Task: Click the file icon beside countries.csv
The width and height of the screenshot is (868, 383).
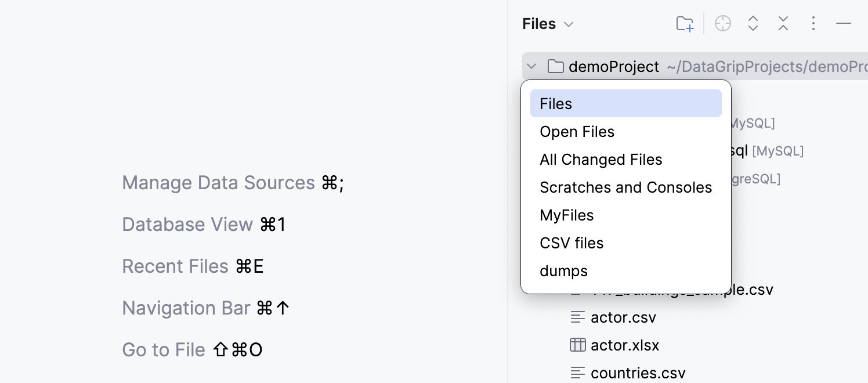Action: click(x=577, y=373)
